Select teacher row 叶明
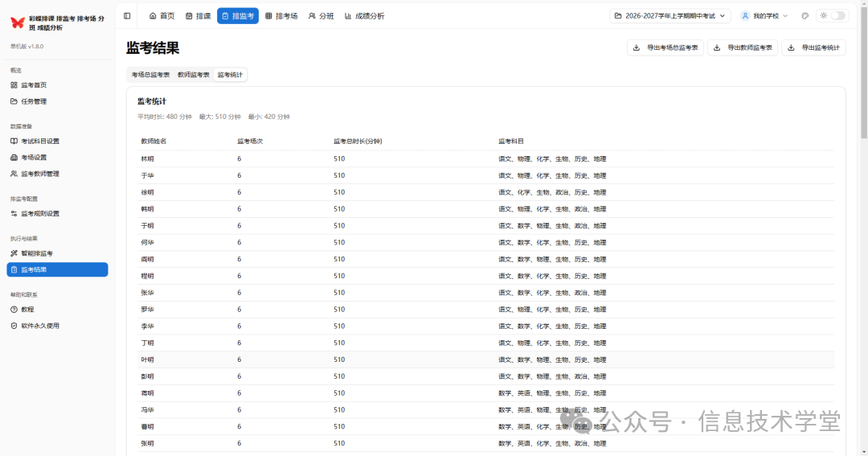 point(486,359)
